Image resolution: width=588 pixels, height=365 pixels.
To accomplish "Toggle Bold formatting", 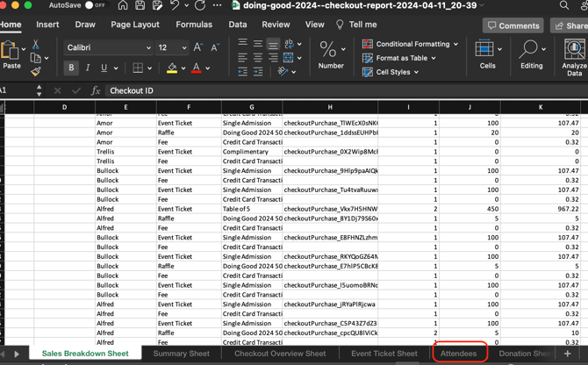I will point(71,68).
